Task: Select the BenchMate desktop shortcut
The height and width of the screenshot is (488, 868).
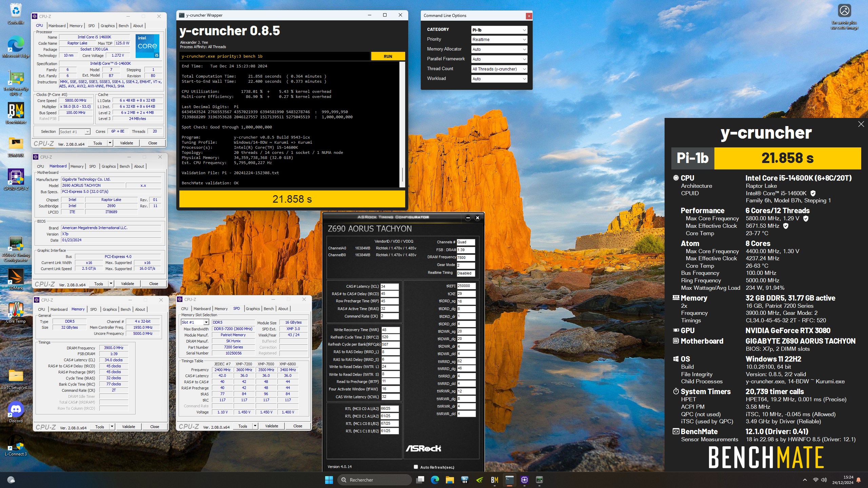Action: pos(16,113)
